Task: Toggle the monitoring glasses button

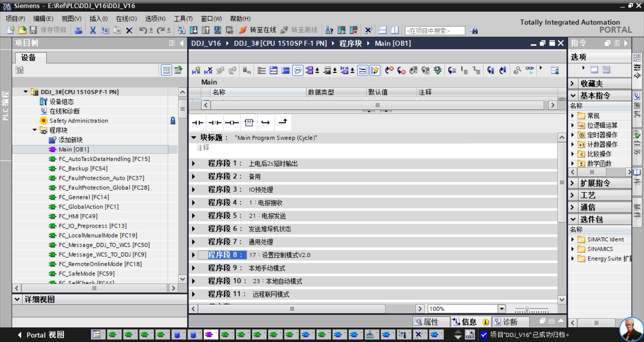Action: pos(530,70)
